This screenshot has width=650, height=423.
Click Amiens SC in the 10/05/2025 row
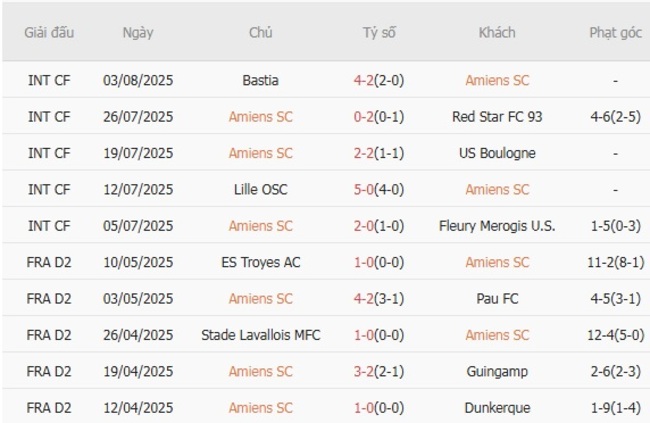(x=497, y=262)
